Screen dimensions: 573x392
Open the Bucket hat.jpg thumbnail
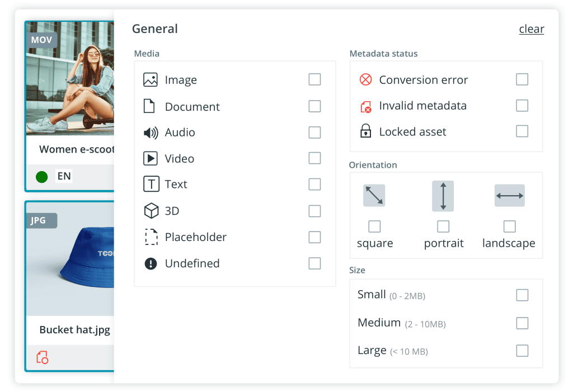70,263
